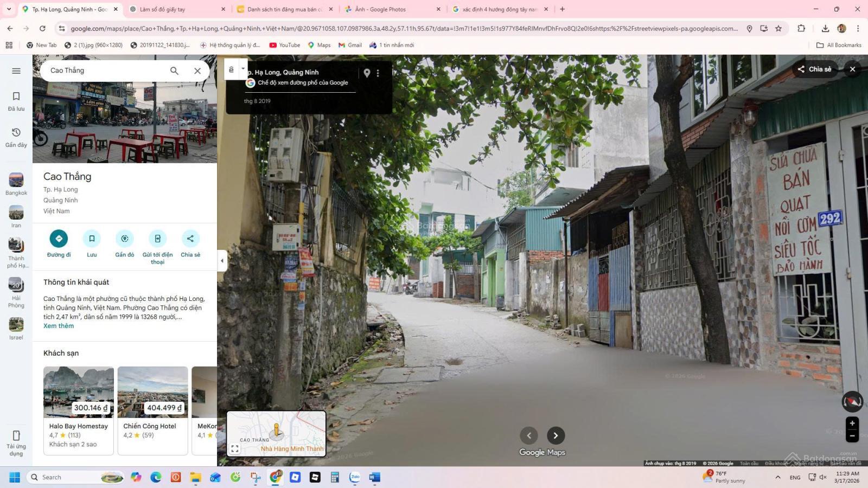The width and height of the screenshot is (868, 488).
Task: Open Chrome downloads icon
Action: [x=825, y=28]
